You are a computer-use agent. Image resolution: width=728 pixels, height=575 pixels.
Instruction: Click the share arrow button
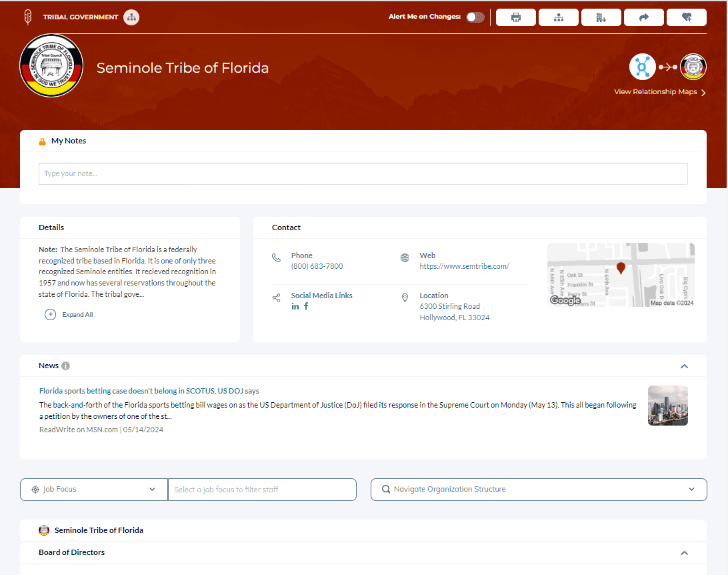[644, 17]
